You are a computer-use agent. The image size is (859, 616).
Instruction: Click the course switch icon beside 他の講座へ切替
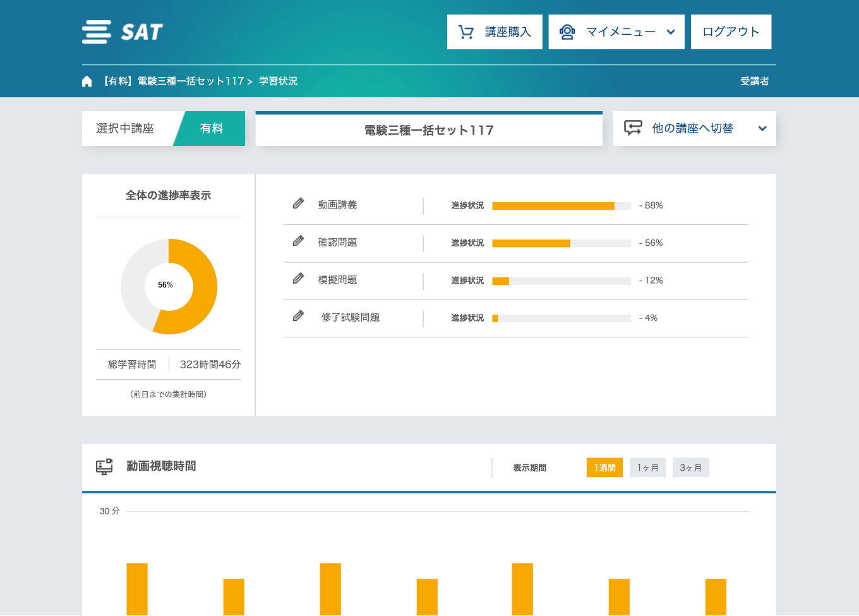pyautogui.click(x=633, y=128)
